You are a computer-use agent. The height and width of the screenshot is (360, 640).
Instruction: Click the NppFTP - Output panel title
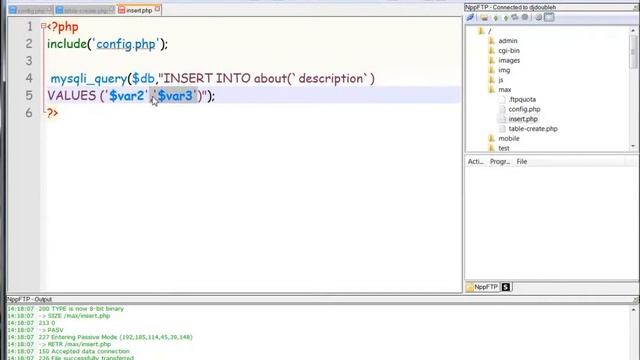coord(29,299)
